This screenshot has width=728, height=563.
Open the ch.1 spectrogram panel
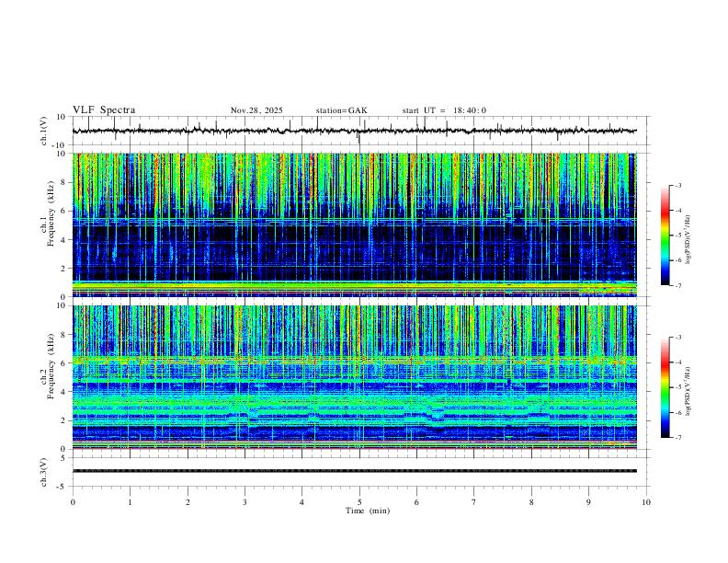(354, 224)
